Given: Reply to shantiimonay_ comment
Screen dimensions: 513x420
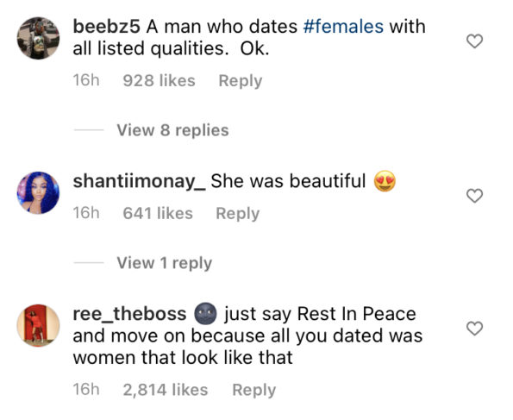Looking at the screenshot, I should [x=237, y=213].
